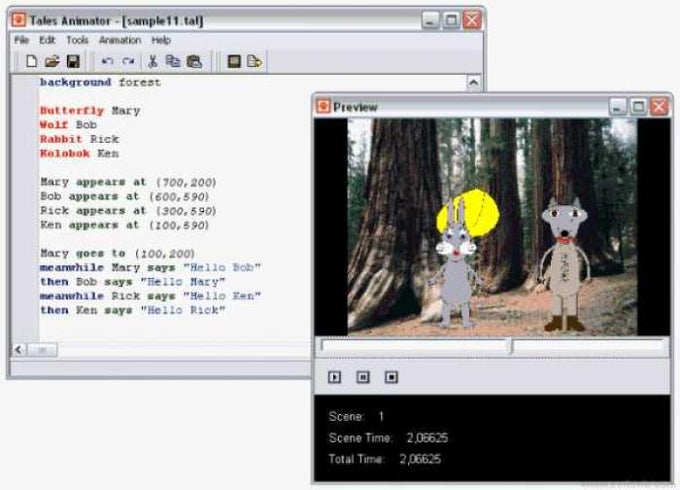Open preview with film frame icon
This screenshot has width=680, height=490.
[x=234, y=61]
